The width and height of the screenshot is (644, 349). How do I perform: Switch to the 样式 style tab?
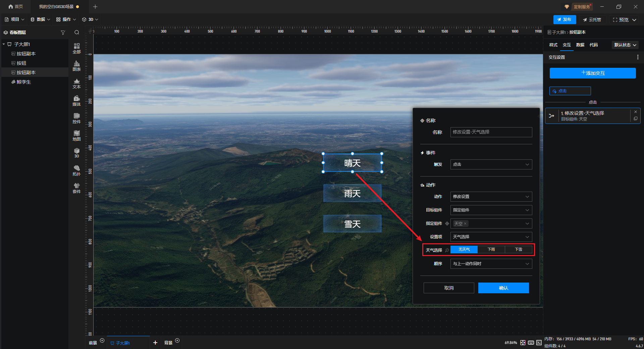coord(553,45)
